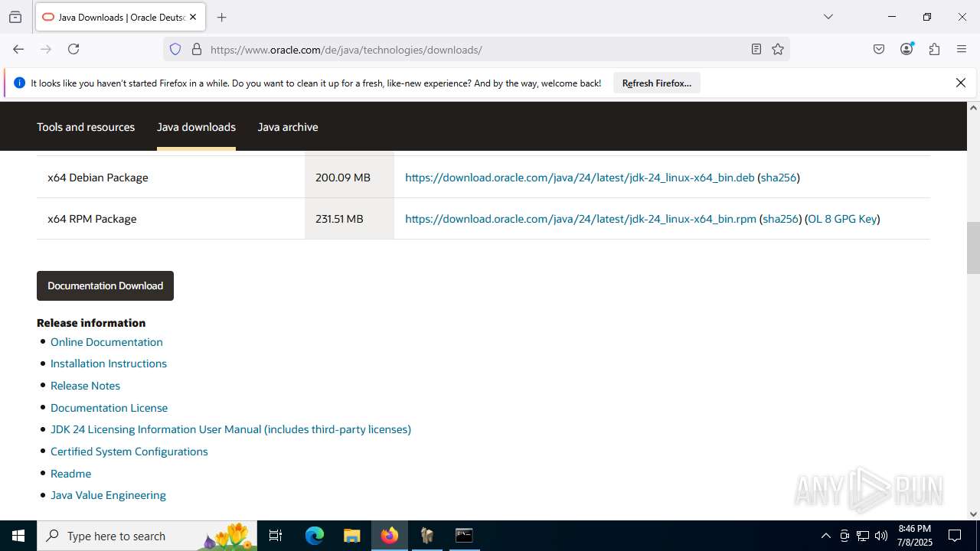Open sha256 link for RPM package
The height and width of the screenshot is (551, 980).
point(780,219)
